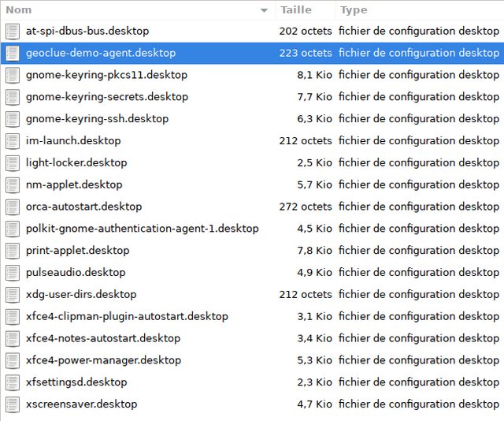Click the 4,7 Kio size cell
Screen dimensions: 504x421
tap(314, 404)
